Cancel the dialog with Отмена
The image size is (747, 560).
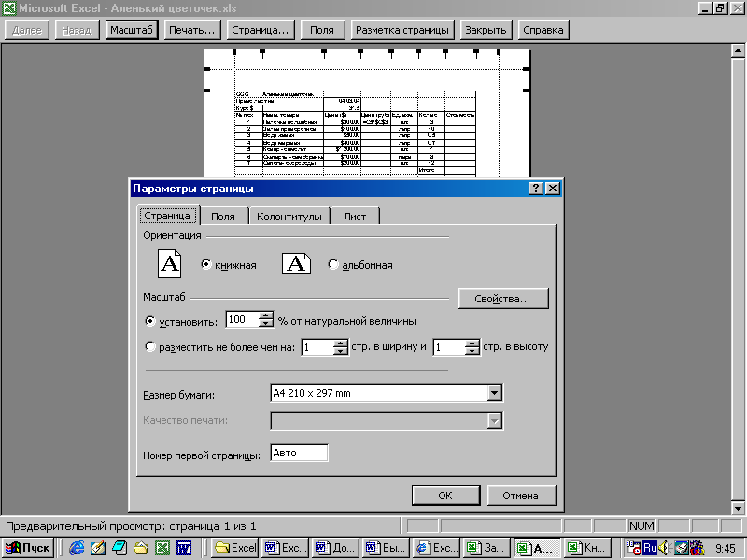click(x=521, y=496)
